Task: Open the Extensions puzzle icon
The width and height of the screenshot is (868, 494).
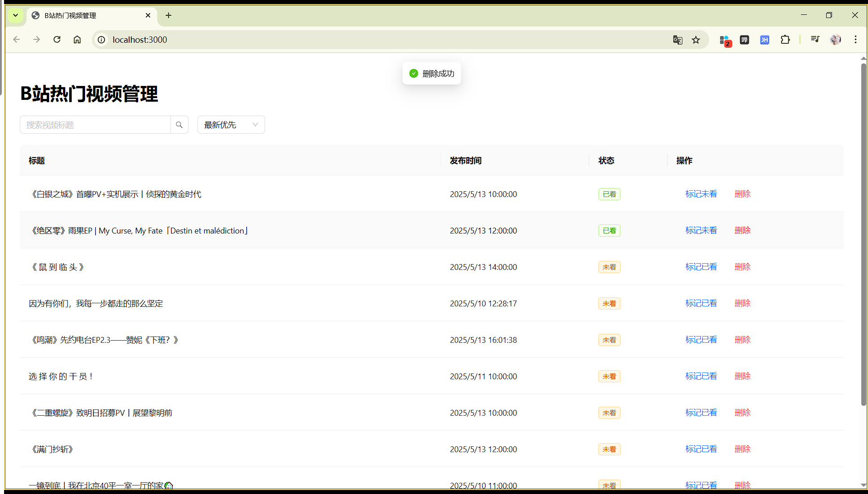Action: (x=785, y=40)
